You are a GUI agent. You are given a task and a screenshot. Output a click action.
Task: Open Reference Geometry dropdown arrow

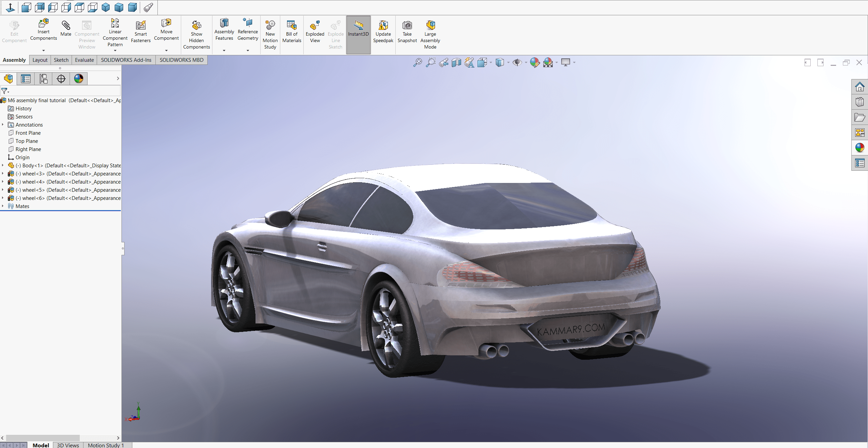click(248, 51)
